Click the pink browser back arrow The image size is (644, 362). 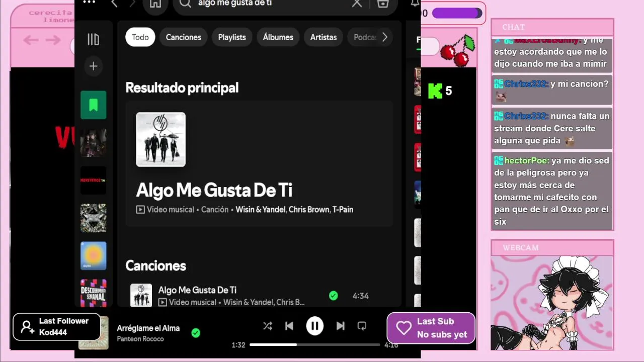(x=31, y=40)
